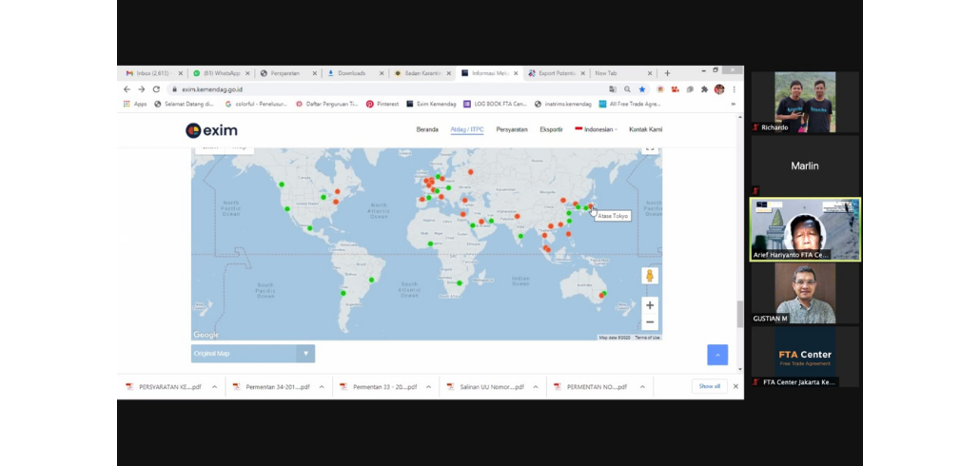Bookmark this page with the star icon

pyautogui.click(x=642, y=89)
